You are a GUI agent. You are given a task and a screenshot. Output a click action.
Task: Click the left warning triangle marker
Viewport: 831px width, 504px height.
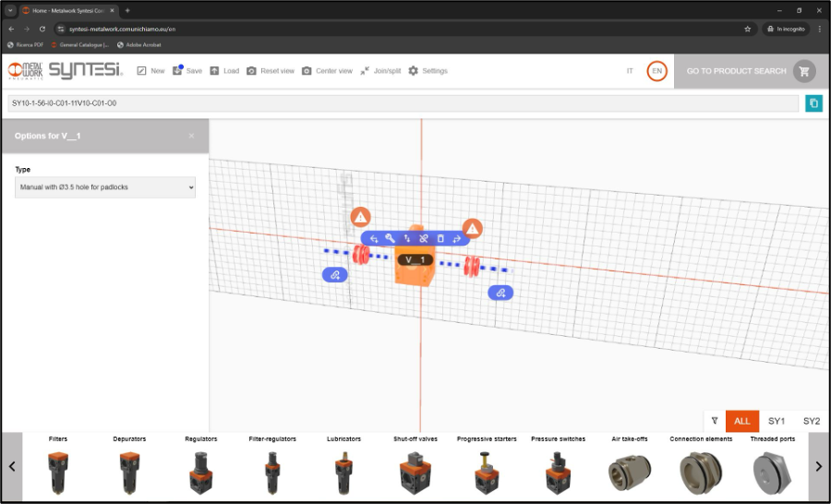pyautogui.click(x=361, y=218)
